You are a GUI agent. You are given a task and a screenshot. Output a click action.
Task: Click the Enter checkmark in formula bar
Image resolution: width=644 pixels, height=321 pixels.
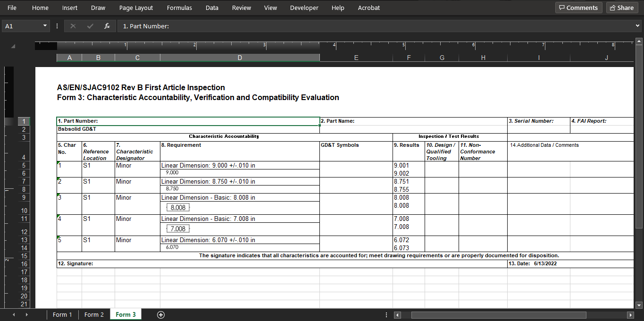coord(90,26)
